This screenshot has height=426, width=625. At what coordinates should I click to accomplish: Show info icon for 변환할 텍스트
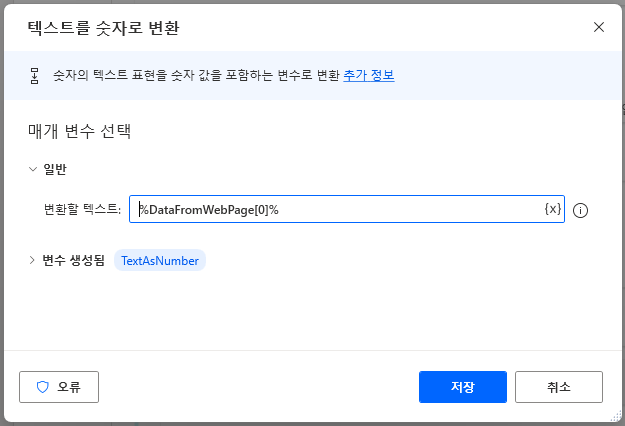tap(580, 210)
